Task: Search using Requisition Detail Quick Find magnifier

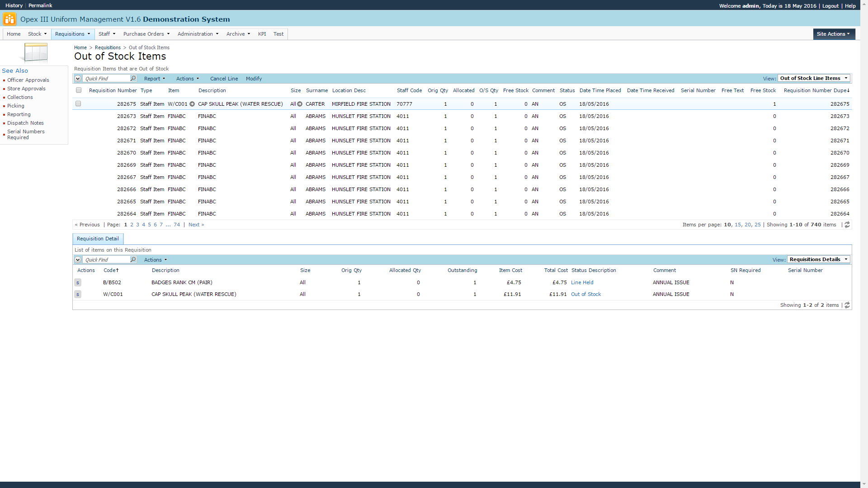Action: [x=133, y=260]
